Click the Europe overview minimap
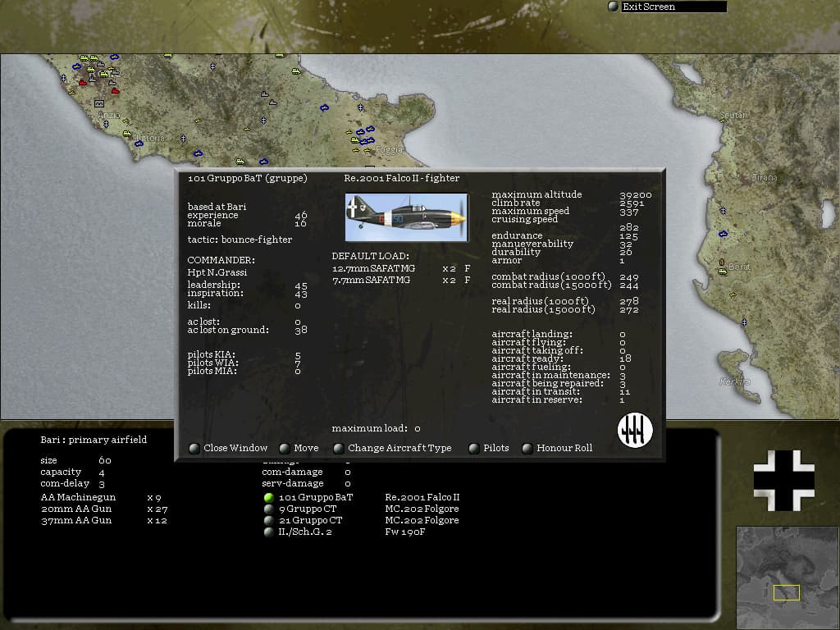This screenshot has height=630, width=840. pyautogui.click(x=787, y=577)
